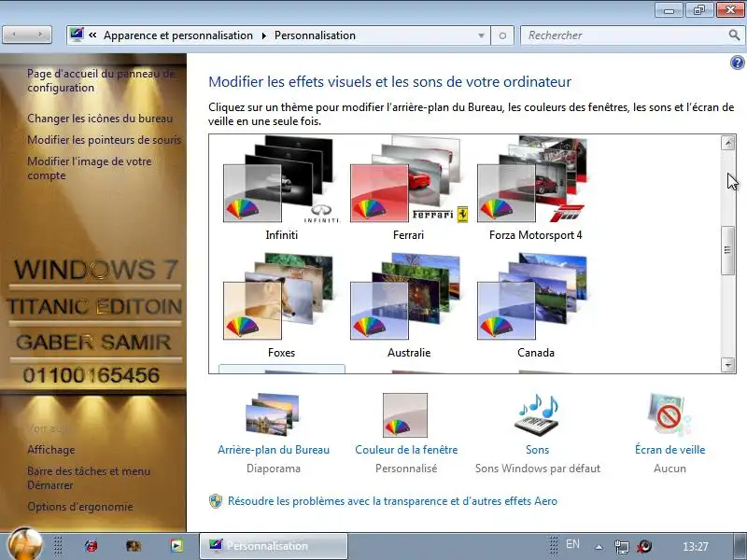
Task: Click the Couleur de la fenêtre link
Action: 406,450
